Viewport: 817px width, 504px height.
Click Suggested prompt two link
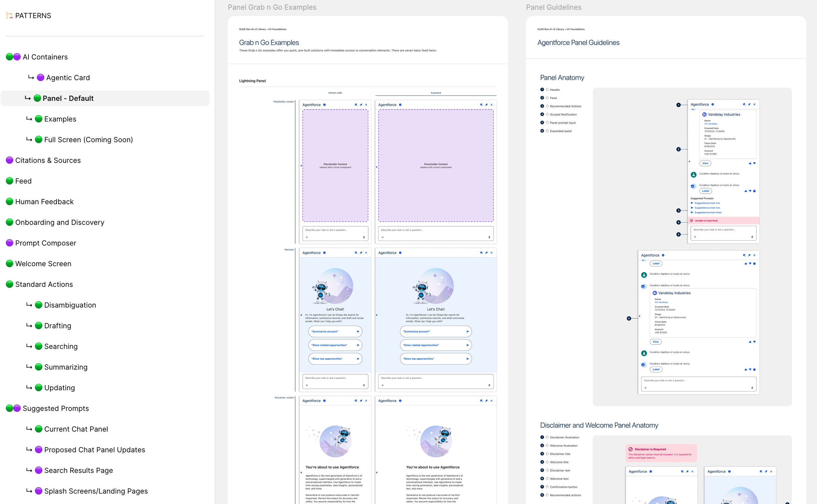pos(707,208)
